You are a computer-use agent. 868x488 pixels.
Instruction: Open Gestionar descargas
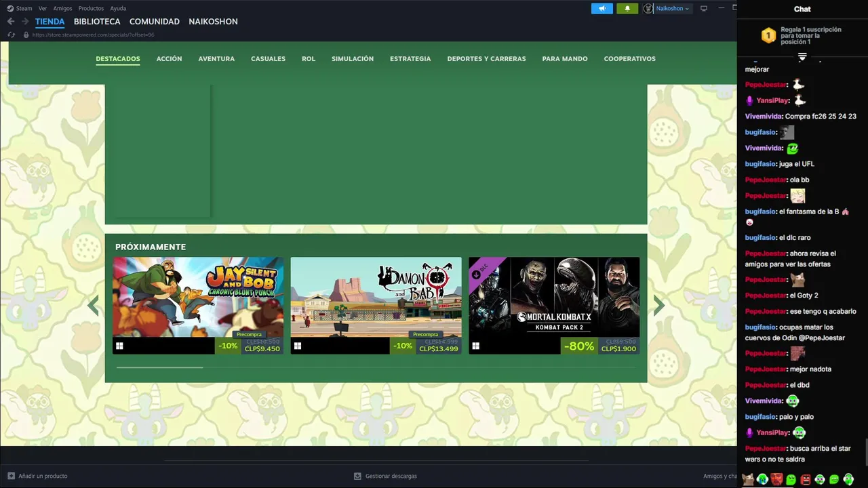[x=385, y=476]
